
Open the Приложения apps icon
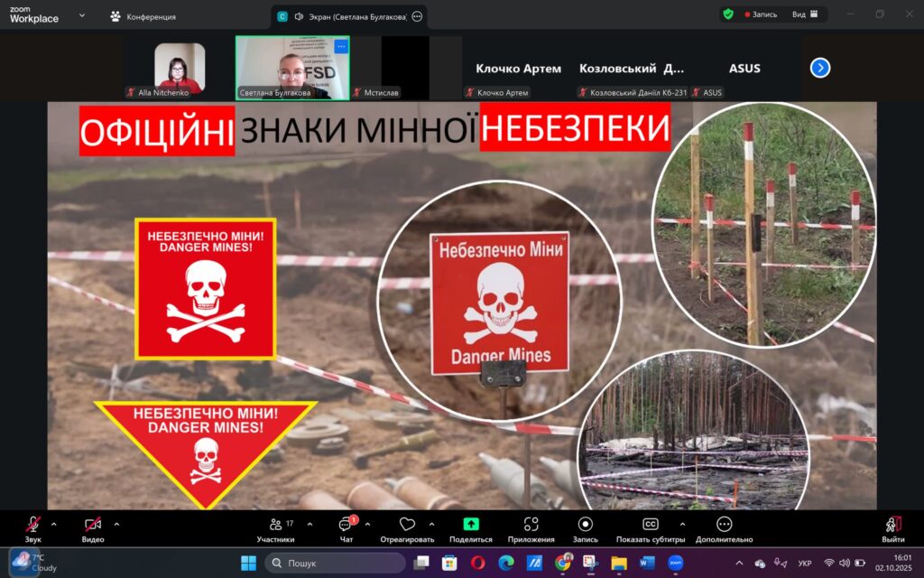click(531, 527)
